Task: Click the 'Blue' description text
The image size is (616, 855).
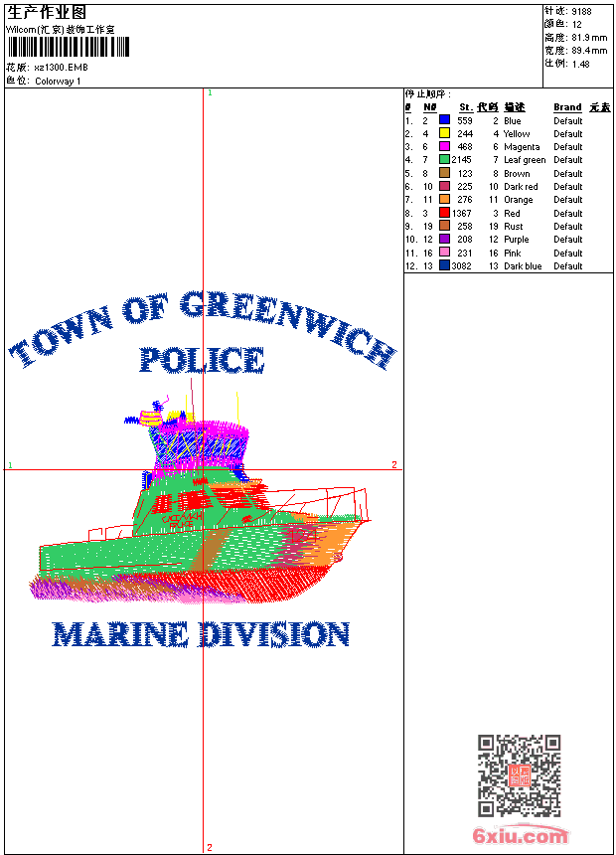Action: coord(513,121)
